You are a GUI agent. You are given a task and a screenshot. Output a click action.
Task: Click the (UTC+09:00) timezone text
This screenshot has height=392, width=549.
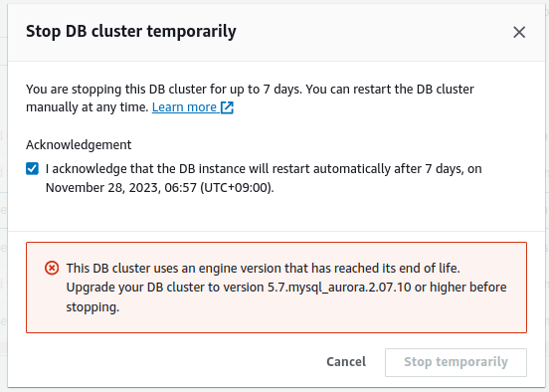(x=237, y=188)
